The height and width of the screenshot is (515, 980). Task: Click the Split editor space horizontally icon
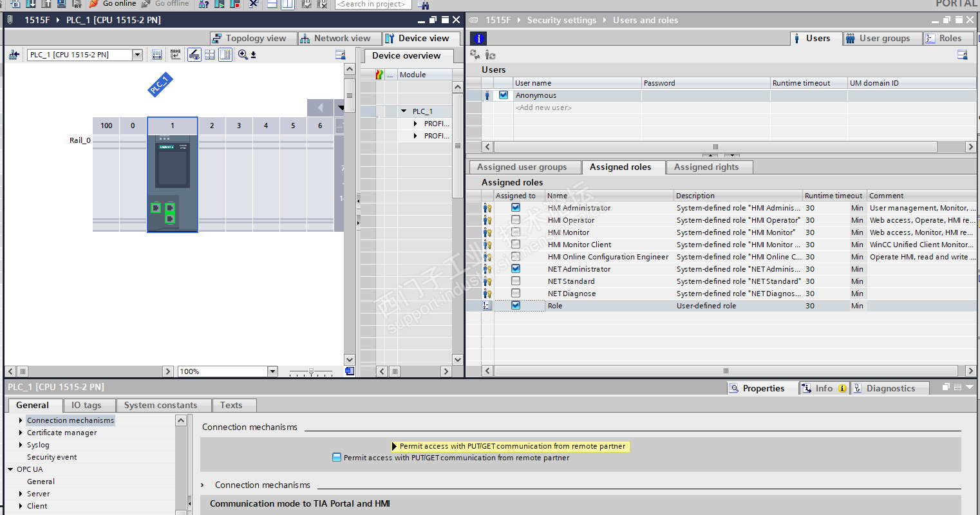pyautogui.click(x=272, y=4)
